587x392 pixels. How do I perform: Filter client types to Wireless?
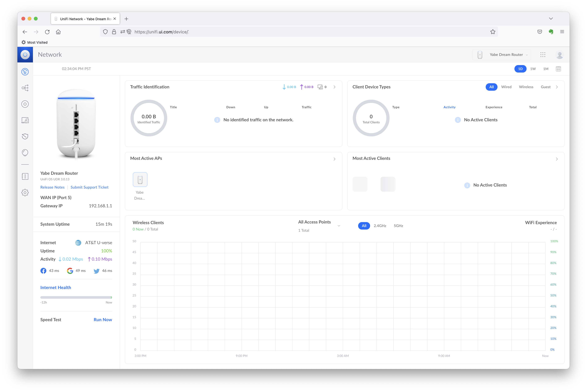coord(526,87)
